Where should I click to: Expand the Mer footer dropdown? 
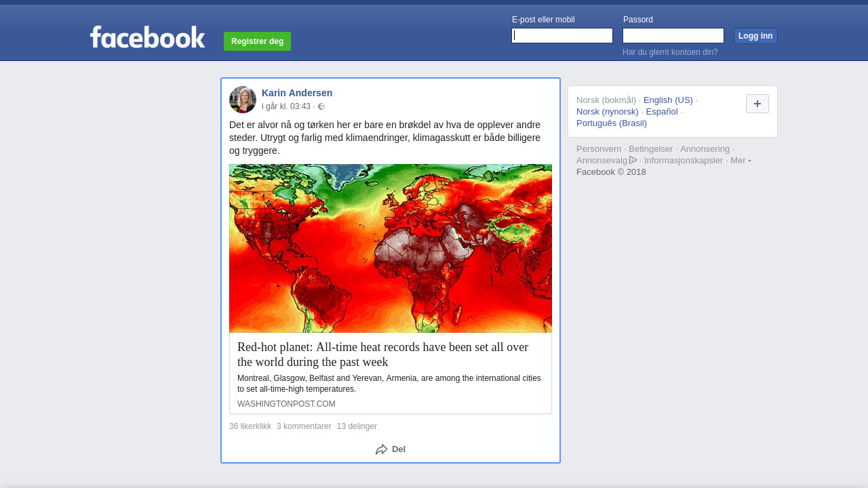pyautogui.click(x=740, y=161)
